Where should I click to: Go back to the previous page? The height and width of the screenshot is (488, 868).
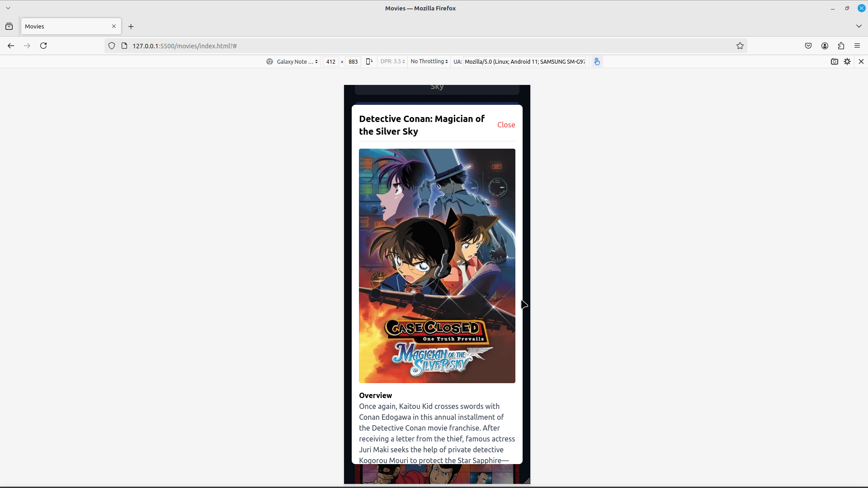[x=11, y=46]
